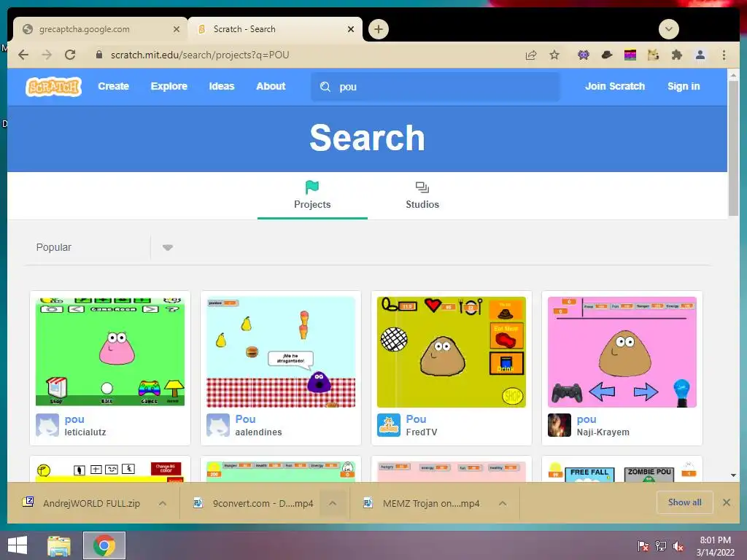Click Naji-Krayem's avatar image

(560, 425)
